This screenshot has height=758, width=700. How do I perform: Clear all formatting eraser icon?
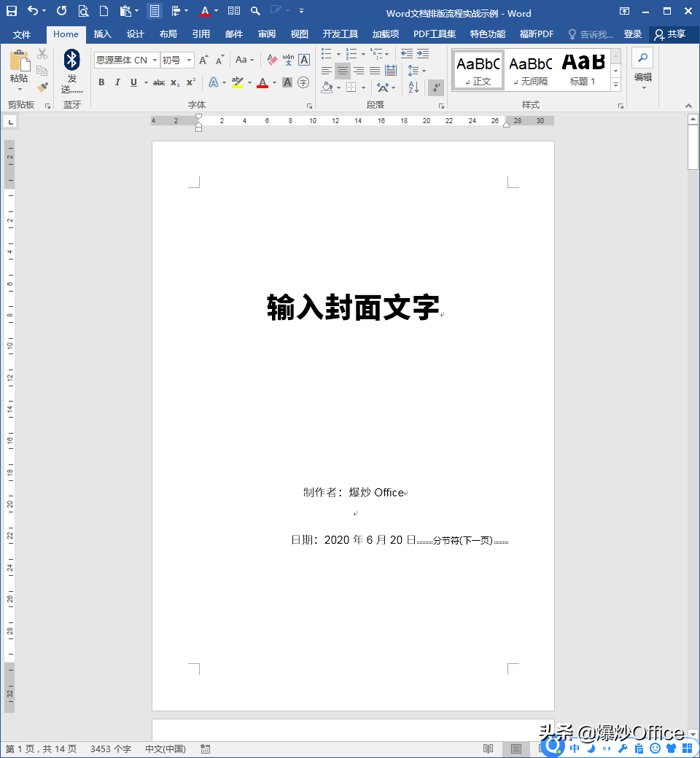pos(272,60)
